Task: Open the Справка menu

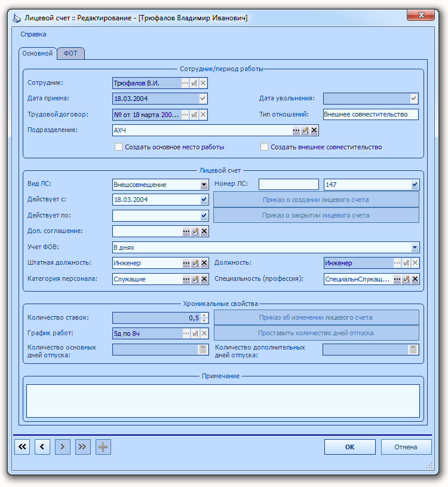Action: pos(33,34)
